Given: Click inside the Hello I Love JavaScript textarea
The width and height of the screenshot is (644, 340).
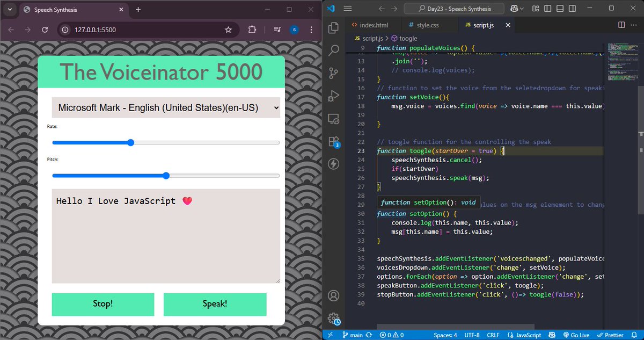Looking at the screenshot, I should pos(166,236).
